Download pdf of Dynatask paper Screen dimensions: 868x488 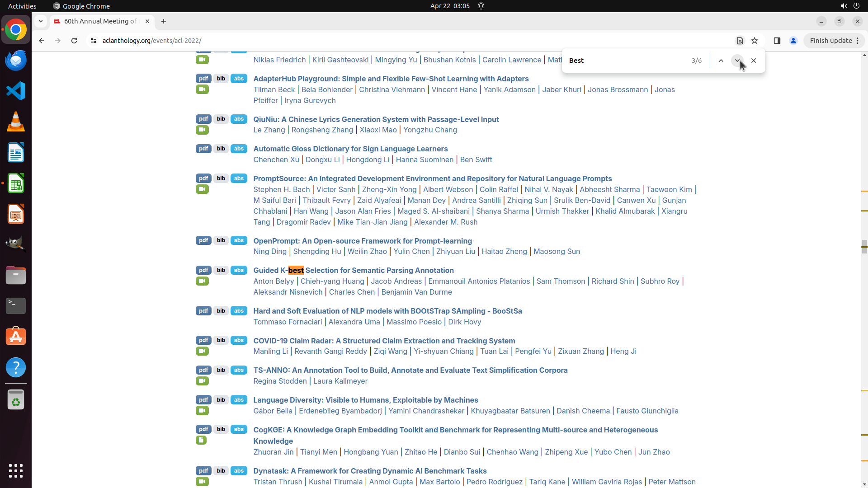pos(203,471)
